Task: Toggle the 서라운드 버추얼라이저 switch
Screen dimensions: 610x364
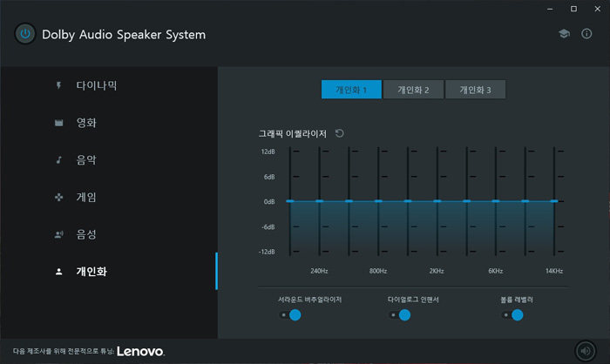Action: tap(290, 315)
